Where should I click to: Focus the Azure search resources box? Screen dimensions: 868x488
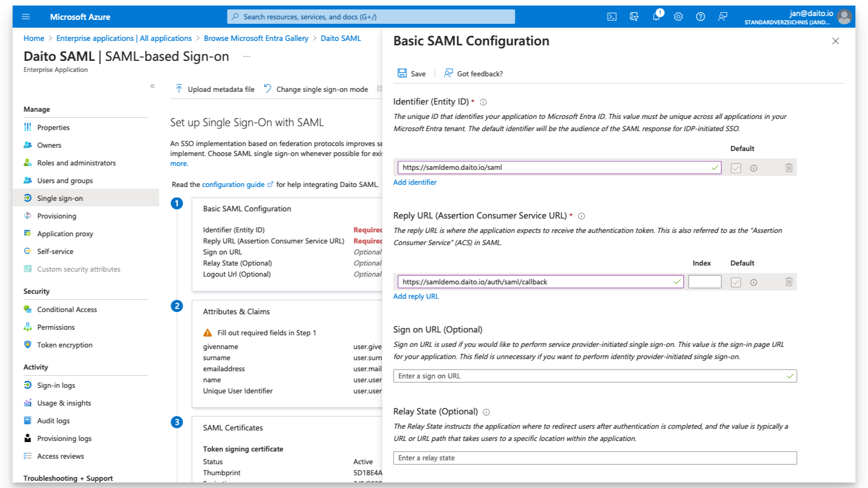[x=371, y=17]
